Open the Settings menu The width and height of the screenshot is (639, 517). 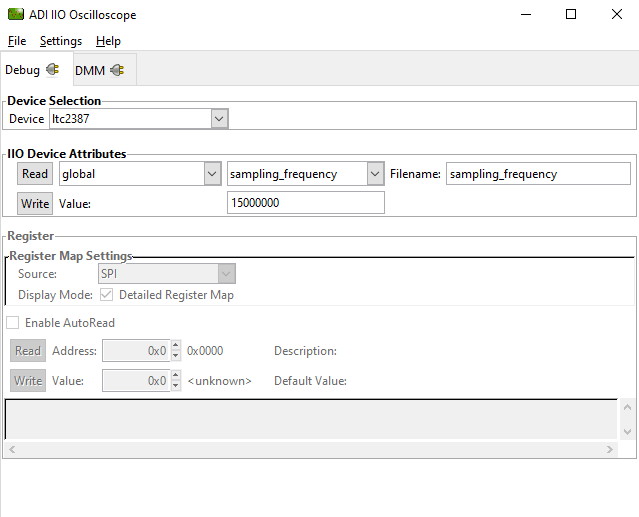coord(61,41)
